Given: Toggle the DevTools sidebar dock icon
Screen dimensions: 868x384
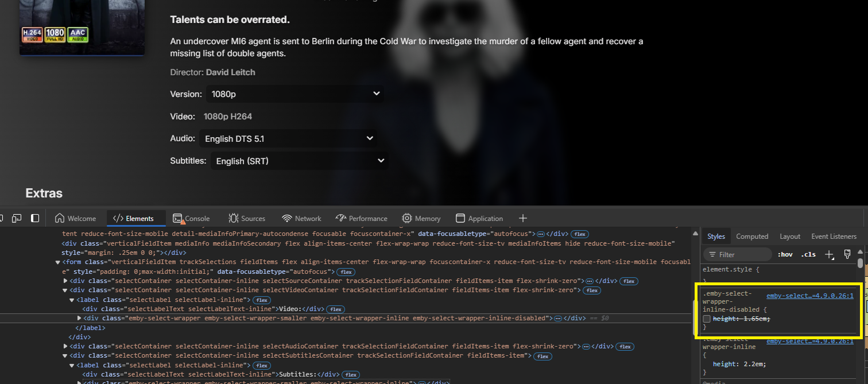Looking at the screenshot, I should coord(35,218).
